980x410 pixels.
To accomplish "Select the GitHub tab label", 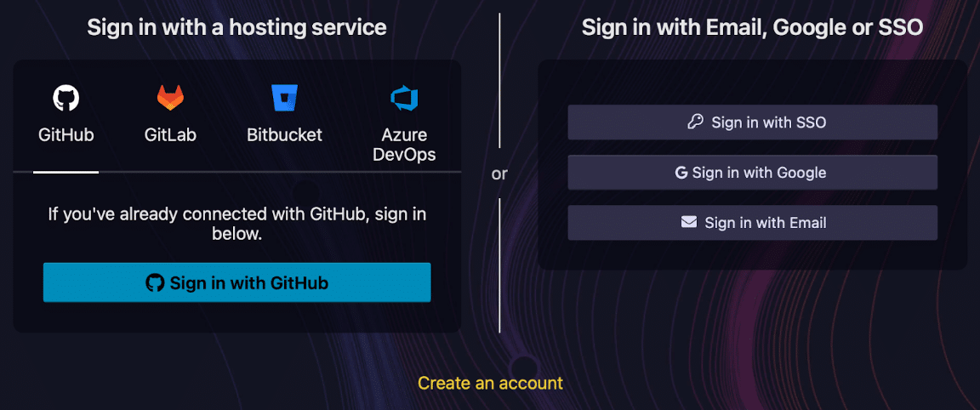I will [x=66, y=135].
